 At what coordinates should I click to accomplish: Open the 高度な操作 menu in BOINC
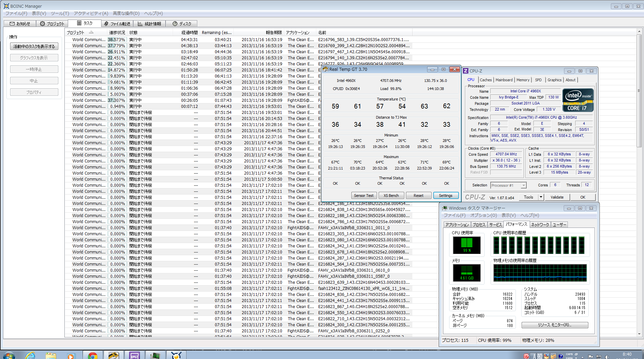coord(126,13)
